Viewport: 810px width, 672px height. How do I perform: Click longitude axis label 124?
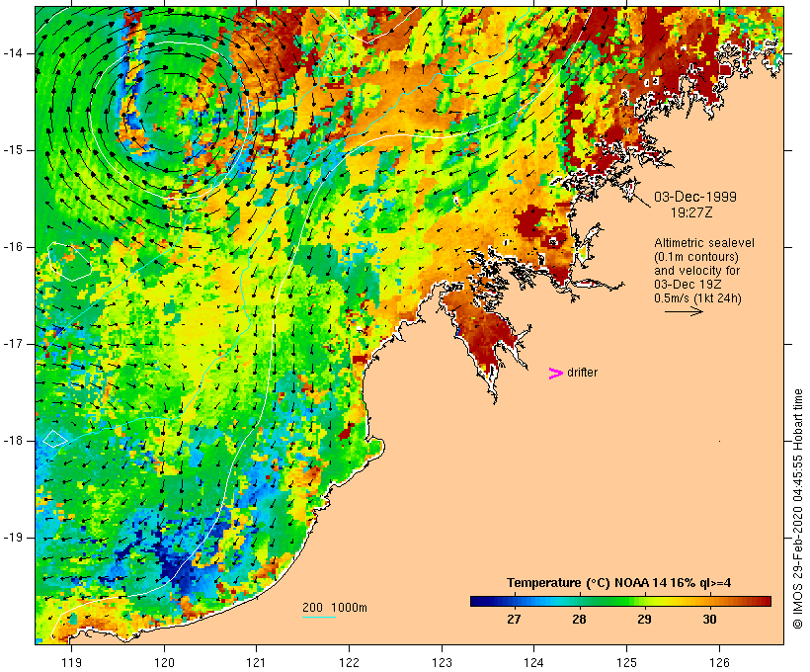534,662
